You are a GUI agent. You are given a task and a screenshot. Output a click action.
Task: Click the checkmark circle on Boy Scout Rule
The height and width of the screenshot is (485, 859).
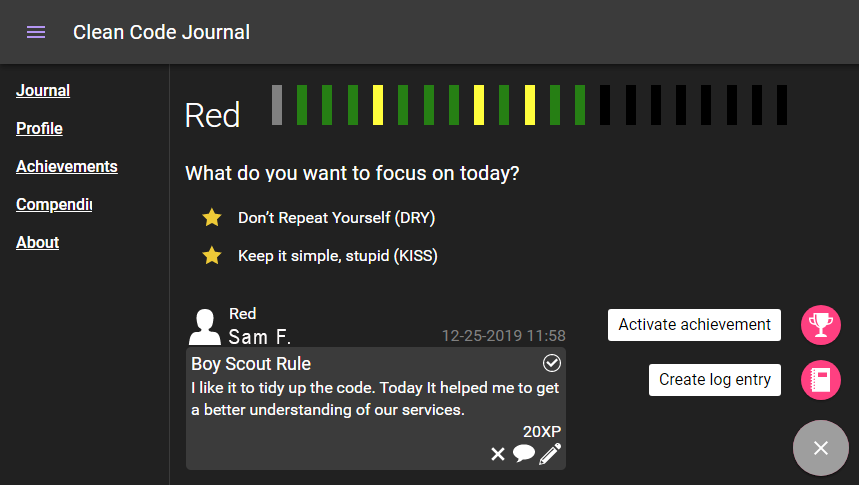pos(552,363)
